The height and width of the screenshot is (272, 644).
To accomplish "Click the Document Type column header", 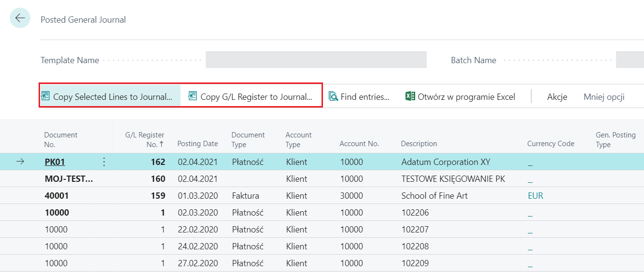I will point(248,139).
